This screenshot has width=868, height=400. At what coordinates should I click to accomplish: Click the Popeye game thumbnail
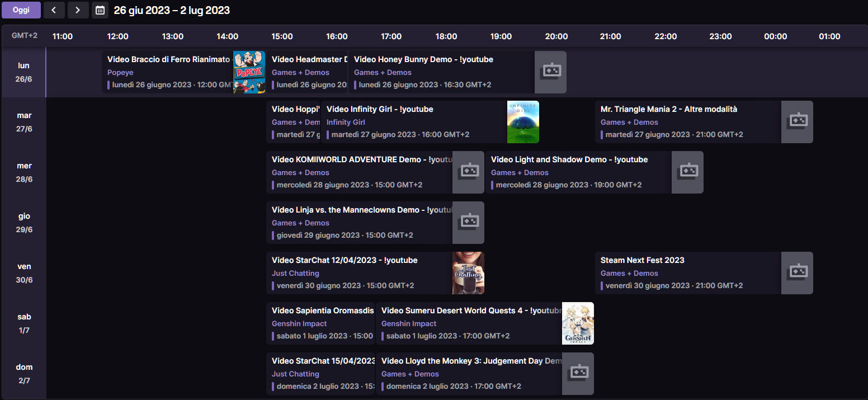pyautogui.click(x=249, y=72)
